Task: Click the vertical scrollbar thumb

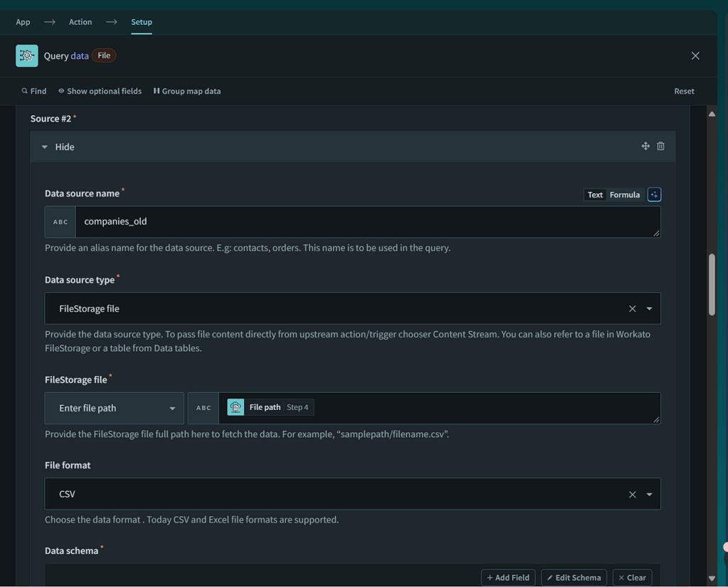Action: tap(712, 284)
